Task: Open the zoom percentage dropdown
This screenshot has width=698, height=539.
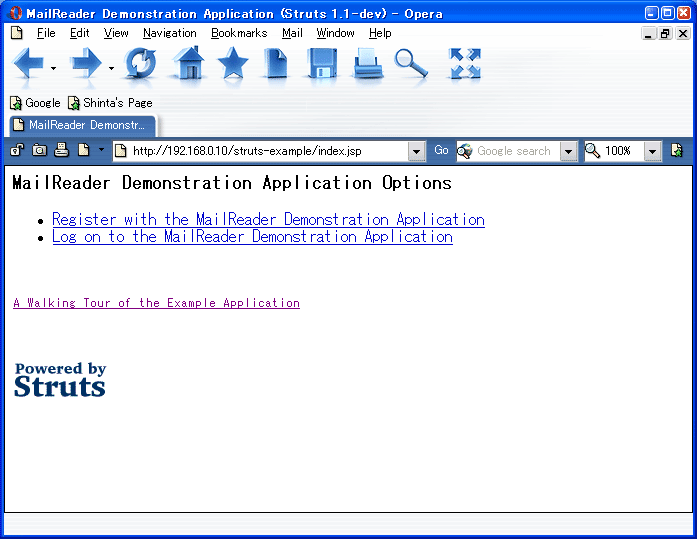Action: click(x=653, y=151)
